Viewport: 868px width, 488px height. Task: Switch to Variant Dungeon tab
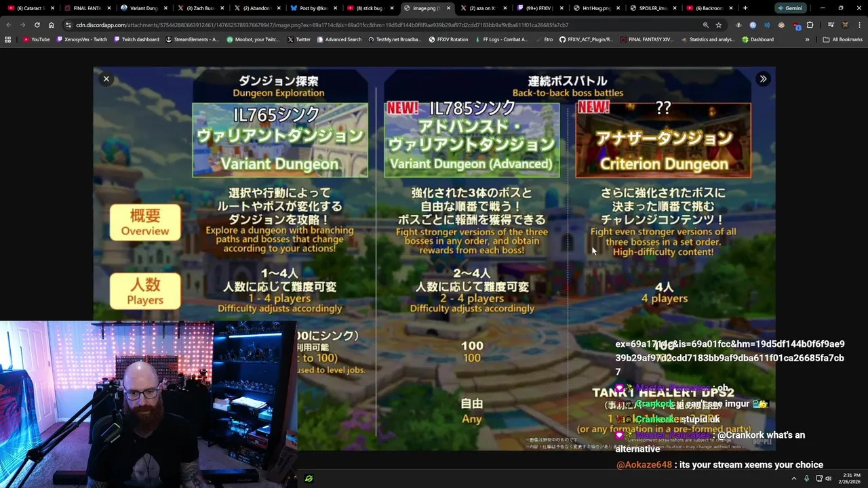coord(144,8)
